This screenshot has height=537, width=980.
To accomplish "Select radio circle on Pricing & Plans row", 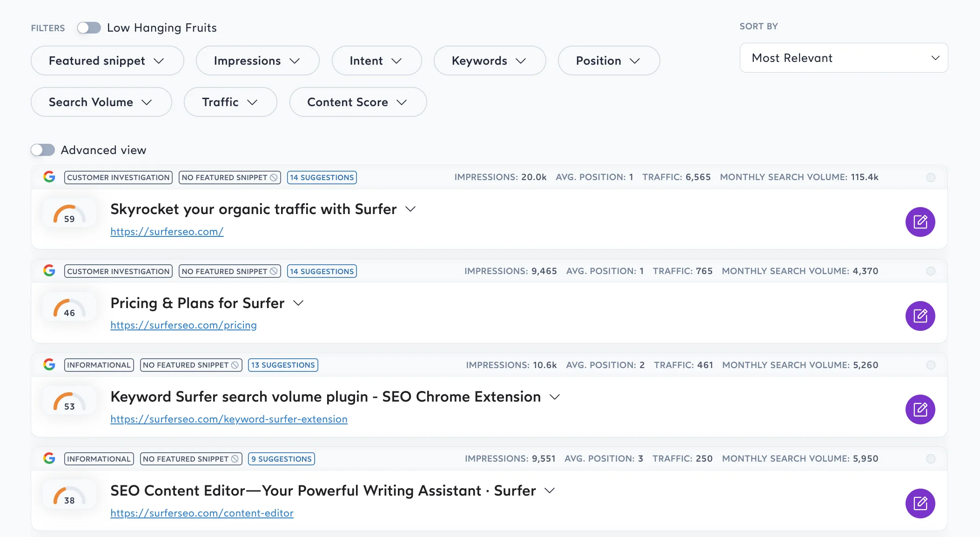I will click(x=931, y=271).
